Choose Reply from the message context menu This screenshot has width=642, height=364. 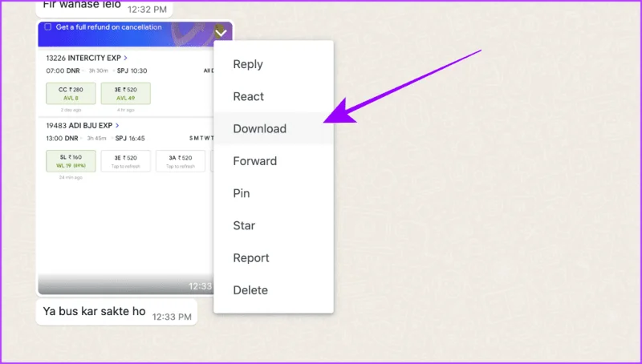tap(274, 64)
